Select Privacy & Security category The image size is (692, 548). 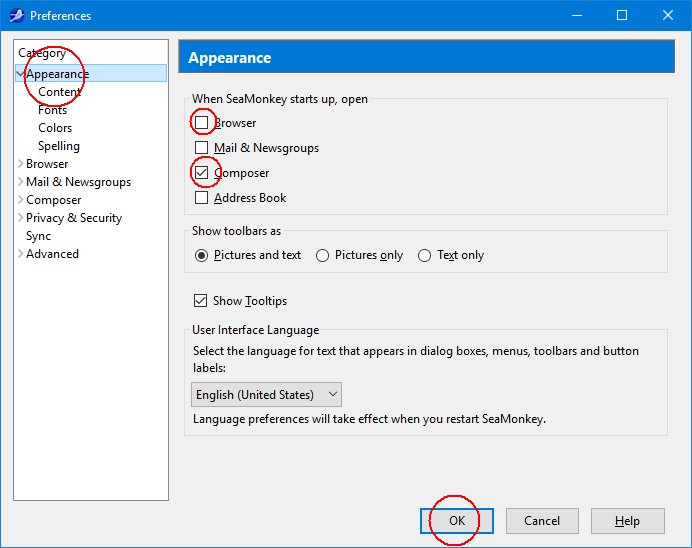click(x=74, y=218)
